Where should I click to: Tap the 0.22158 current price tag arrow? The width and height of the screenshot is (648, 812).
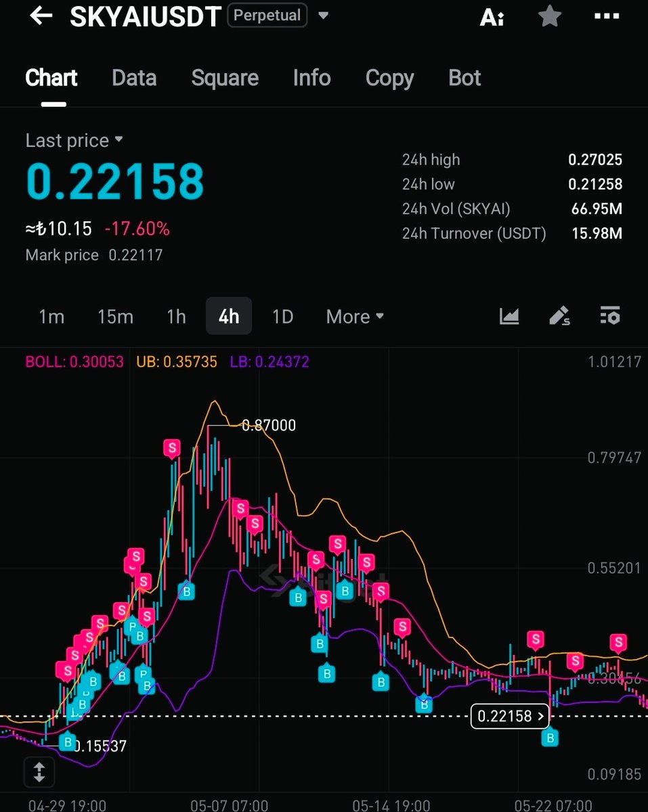(x=510, y=716)
